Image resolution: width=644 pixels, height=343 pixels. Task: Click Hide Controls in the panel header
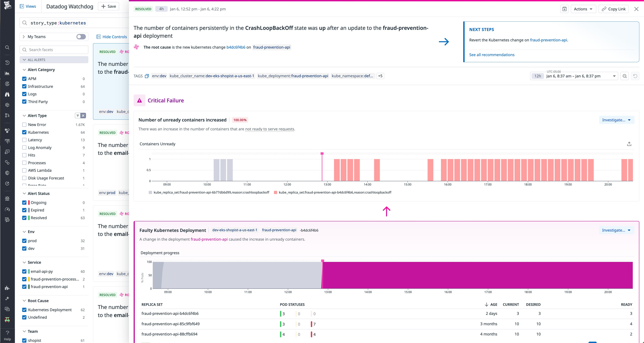pos(112,37)
